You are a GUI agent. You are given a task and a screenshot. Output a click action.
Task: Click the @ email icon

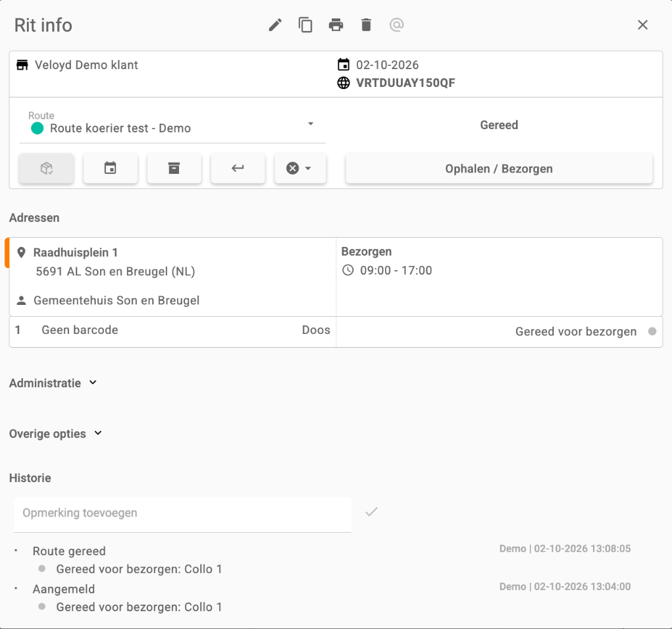coord(396,25)
